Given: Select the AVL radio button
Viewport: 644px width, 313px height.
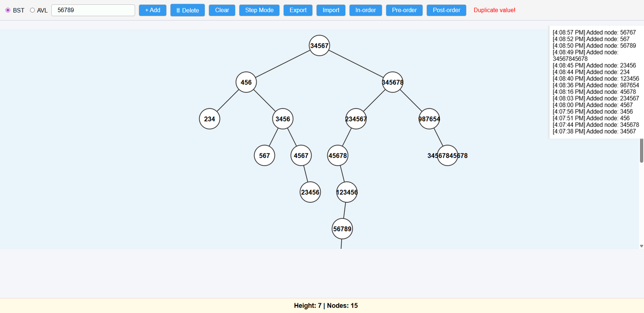Looking at the screenshot, I should tap(32, 10).
